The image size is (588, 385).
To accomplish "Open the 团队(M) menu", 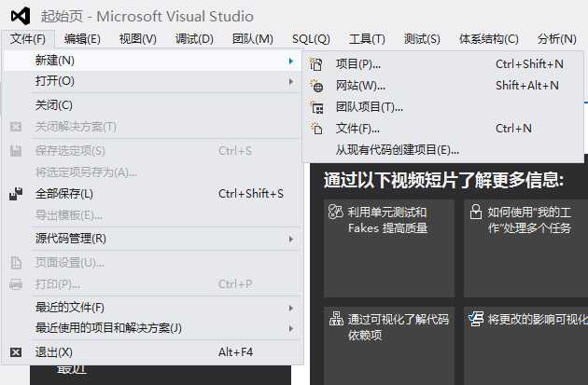I will pos(252,38).
